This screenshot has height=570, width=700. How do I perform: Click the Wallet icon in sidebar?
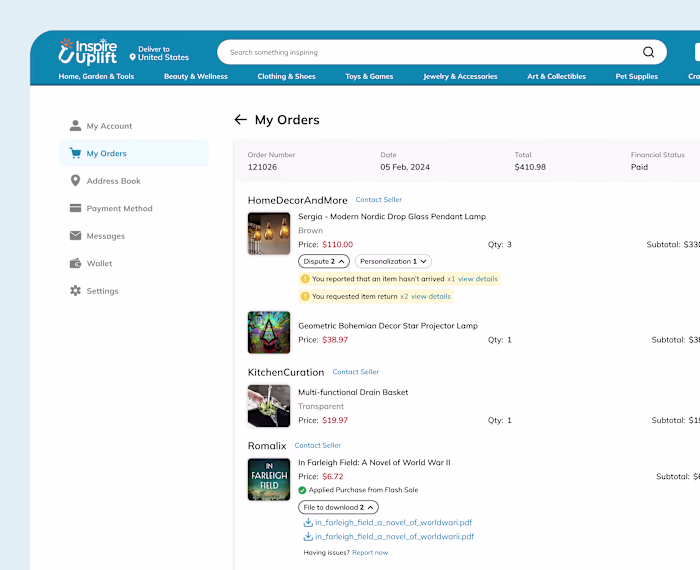point(75,263)
